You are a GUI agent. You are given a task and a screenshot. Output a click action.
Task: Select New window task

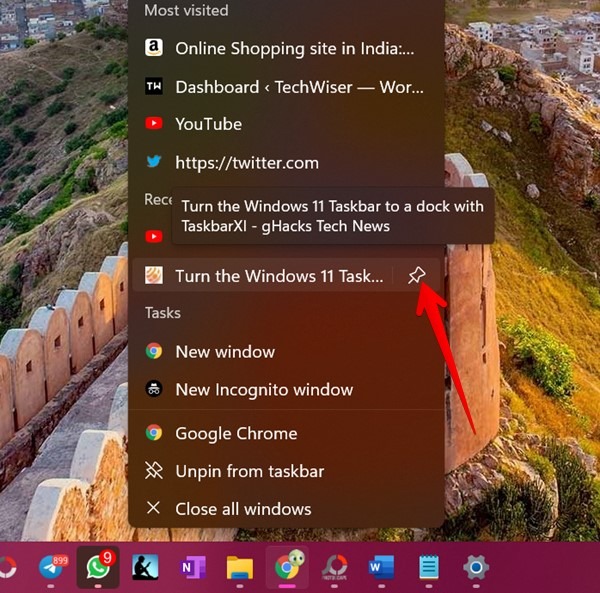(x=286, y=352)
